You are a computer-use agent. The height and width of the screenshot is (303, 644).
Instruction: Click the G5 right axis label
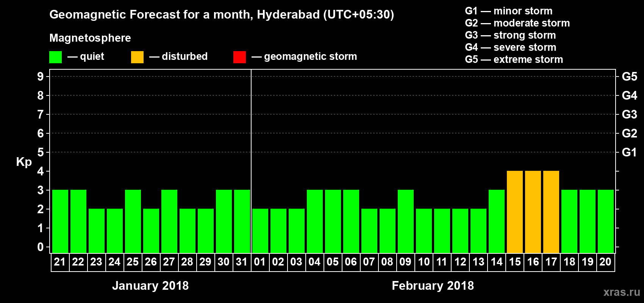click(x=630, y=77)
